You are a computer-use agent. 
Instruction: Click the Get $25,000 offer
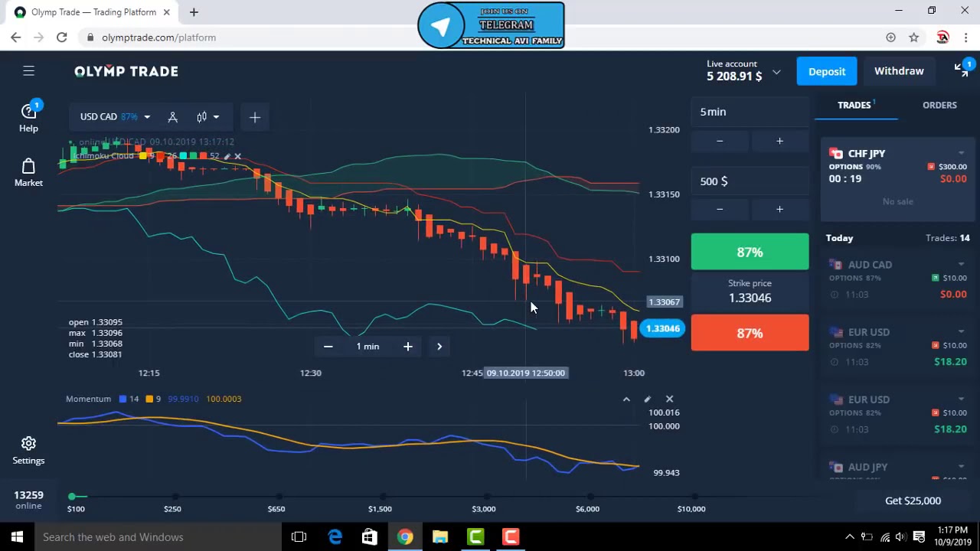pyautogui.click(x=913, y=500)
